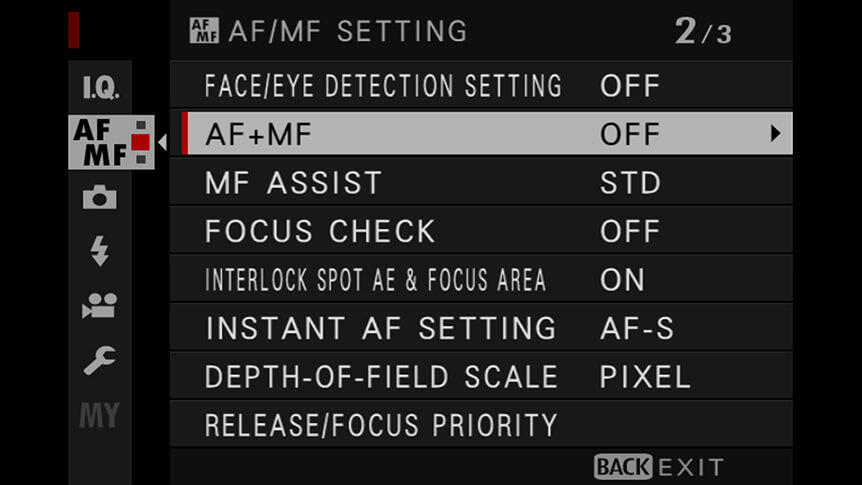Open the I.Q. image quality tab
862x485 pixels.
[x=100, y=87]
